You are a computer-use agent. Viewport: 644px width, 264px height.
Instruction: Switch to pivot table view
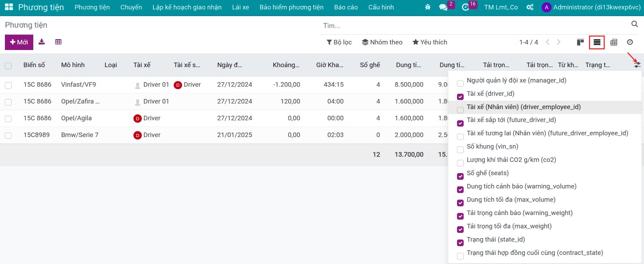coord(614,42)
